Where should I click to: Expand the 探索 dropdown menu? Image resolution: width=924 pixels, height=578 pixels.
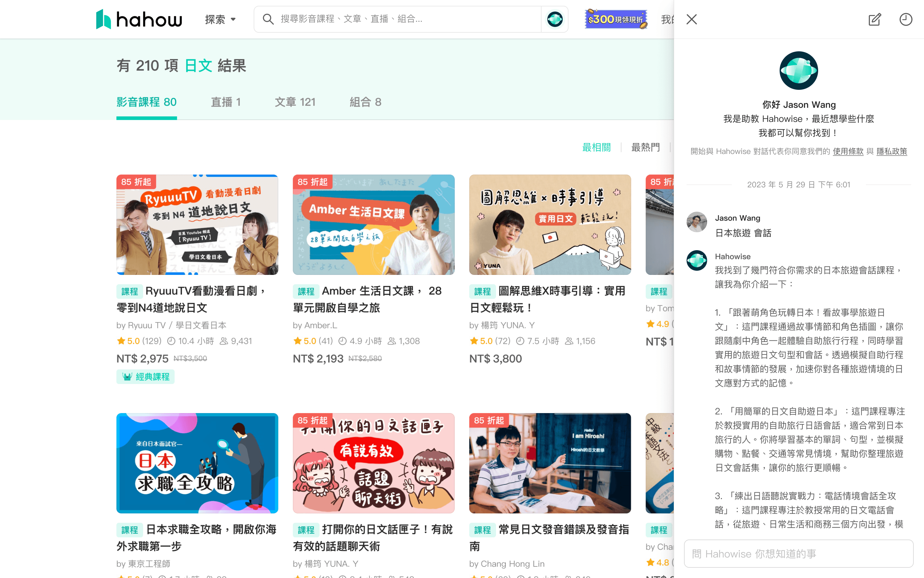221,19
